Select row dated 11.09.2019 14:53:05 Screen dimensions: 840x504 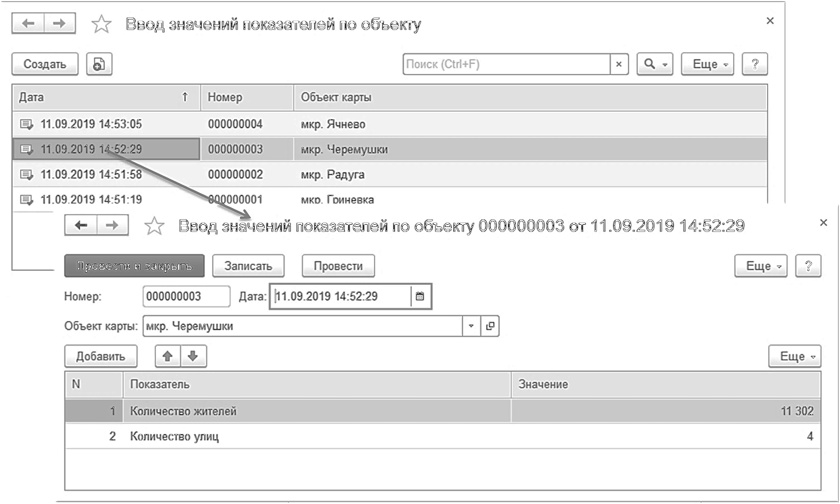[390, 124]
